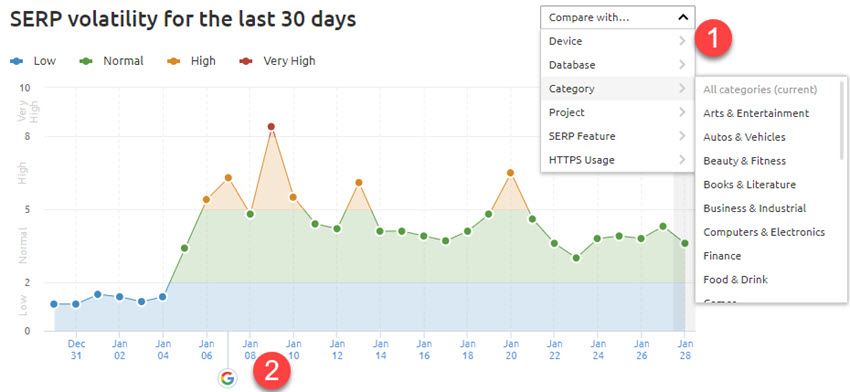Click the green data point on Jan 28
The image size is (850, 392).
(685, 243)
